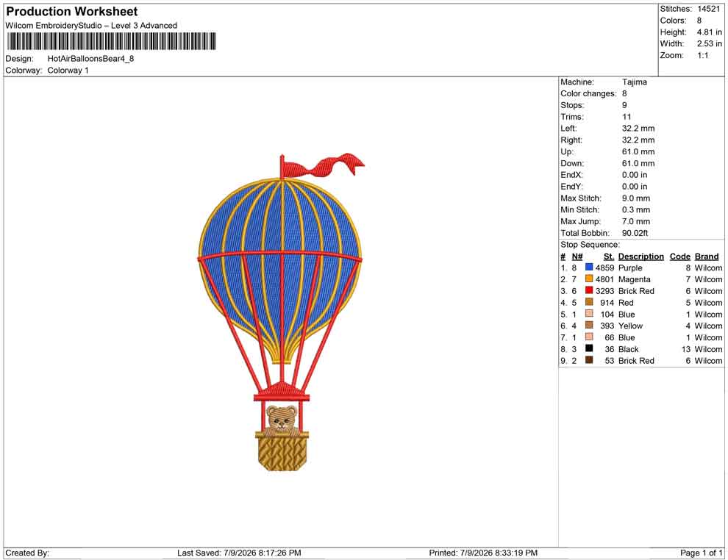Click the Left value '32.2 mm'
Viewport: 728px width, 560px height.
coord(638,129)
